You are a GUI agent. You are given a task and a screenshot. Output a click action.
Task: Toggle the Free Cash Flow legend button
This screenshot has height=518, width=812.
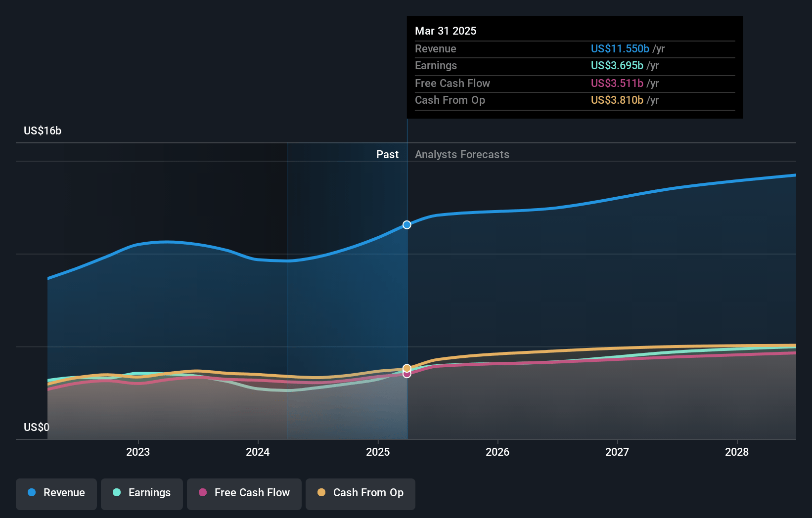(x=244, y=494)
